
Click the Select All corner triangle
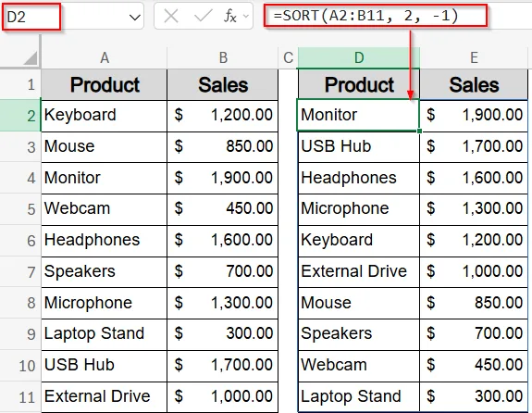[x=31, y=57]
